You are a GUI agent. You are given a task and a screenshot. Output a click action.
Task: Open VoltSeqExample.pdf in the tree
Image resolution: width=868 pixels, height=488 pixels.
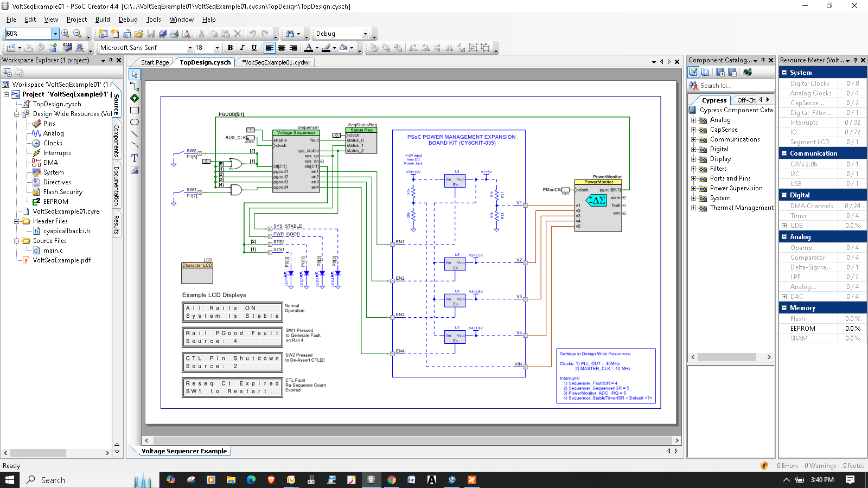[61, 260]
